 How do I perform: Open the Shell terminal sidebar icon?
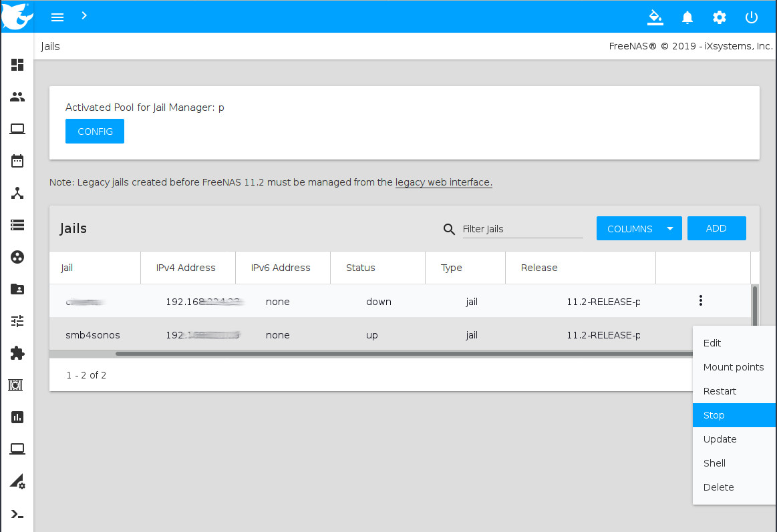[17, 513]
